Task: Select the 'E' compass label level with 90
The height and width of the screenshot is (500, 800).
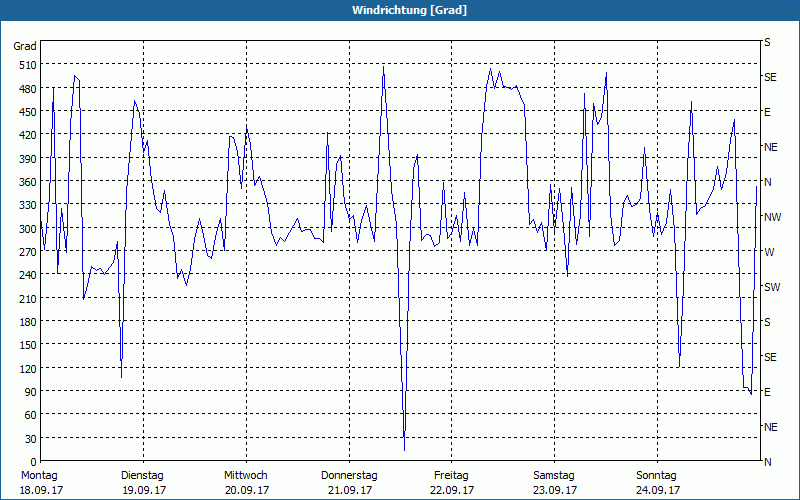Action: pos(767,392)
